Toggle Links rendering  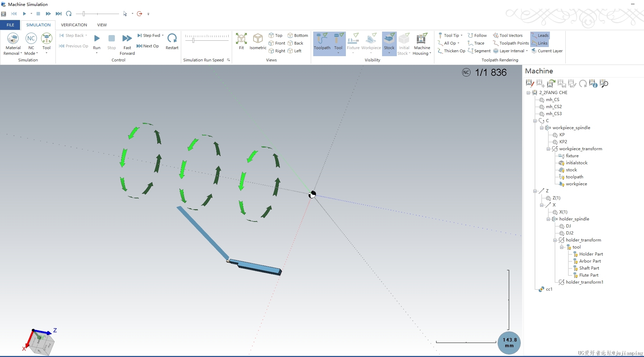tap(539, 43)
